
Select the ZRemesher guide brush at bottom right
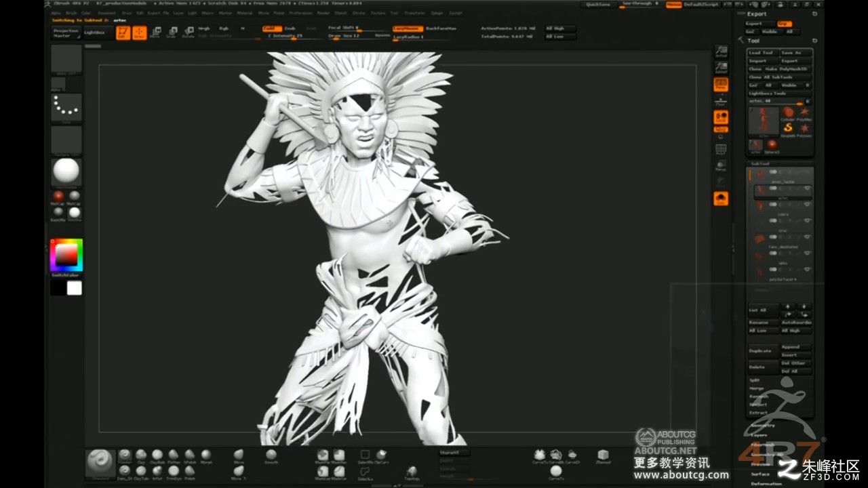(x=603, y=455)
